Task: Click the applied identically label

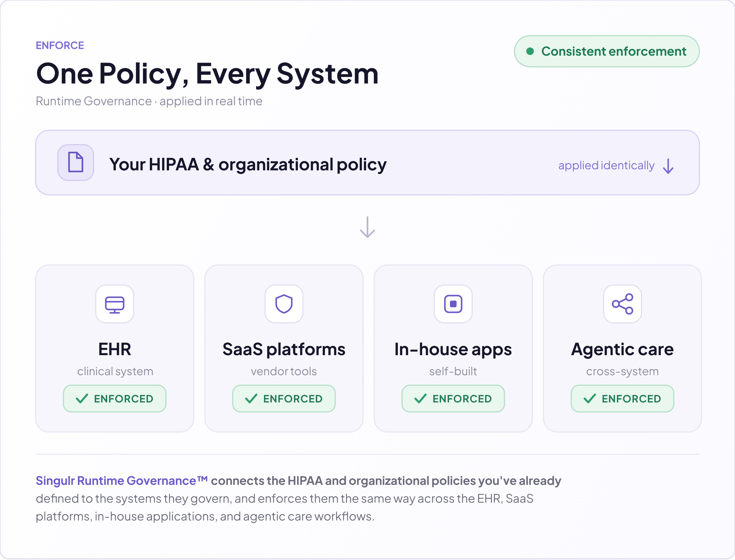Action: click(x=606, y=166)
